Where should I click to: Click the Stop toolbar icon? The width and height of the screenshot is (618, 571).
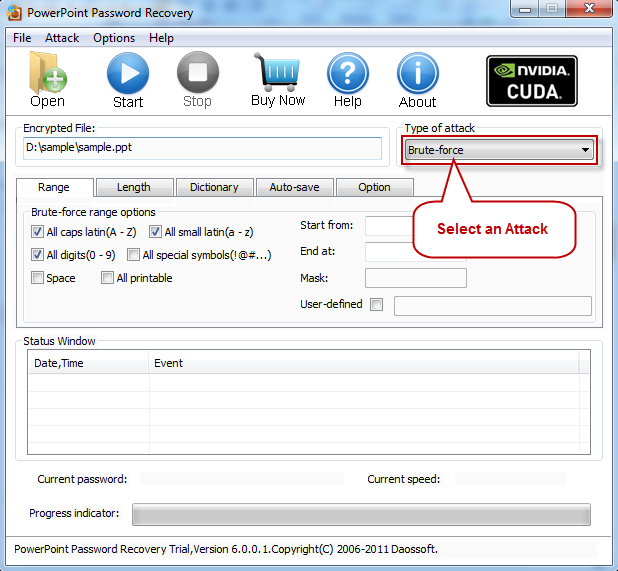(197, 73)
